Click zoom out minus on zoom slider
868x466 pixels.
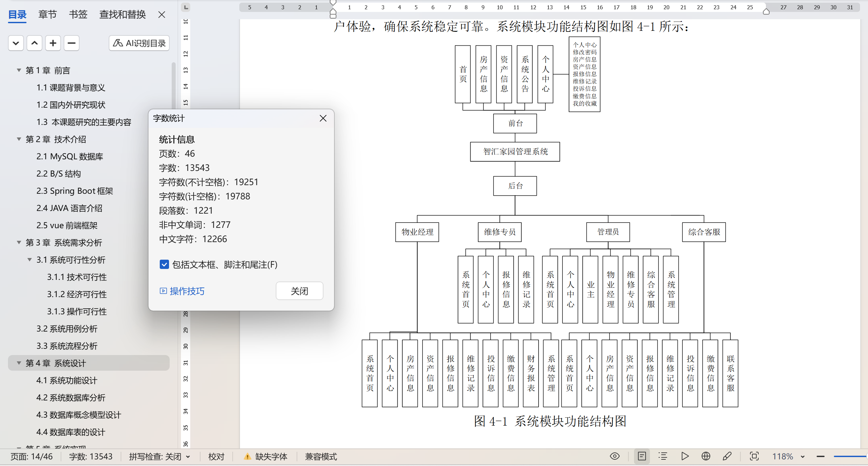click(x=820, y=457)
